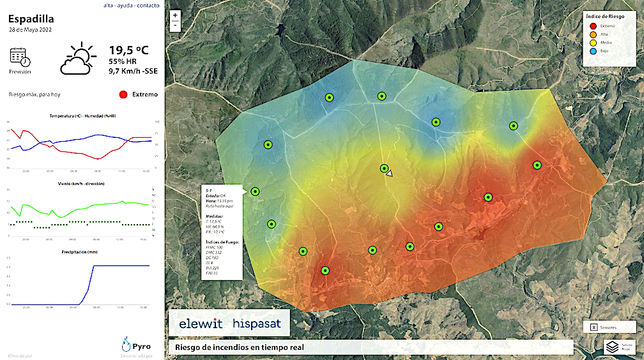Click "Ruta hasta aquí" in the sensor popup

pyautogui.click(x=219, y=207)
